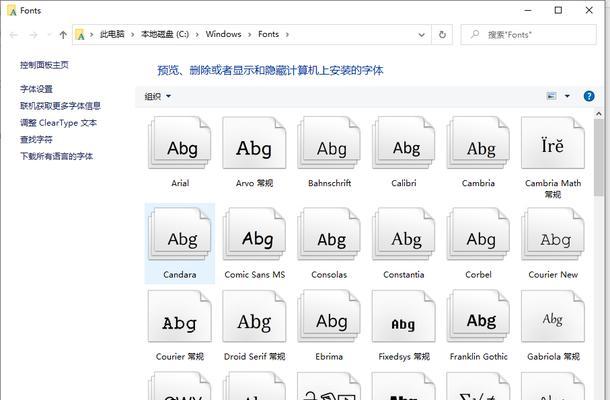Click the scrollbar up arrow
The width and height of the screenshot is (610, 400).
tap(598, 114)
